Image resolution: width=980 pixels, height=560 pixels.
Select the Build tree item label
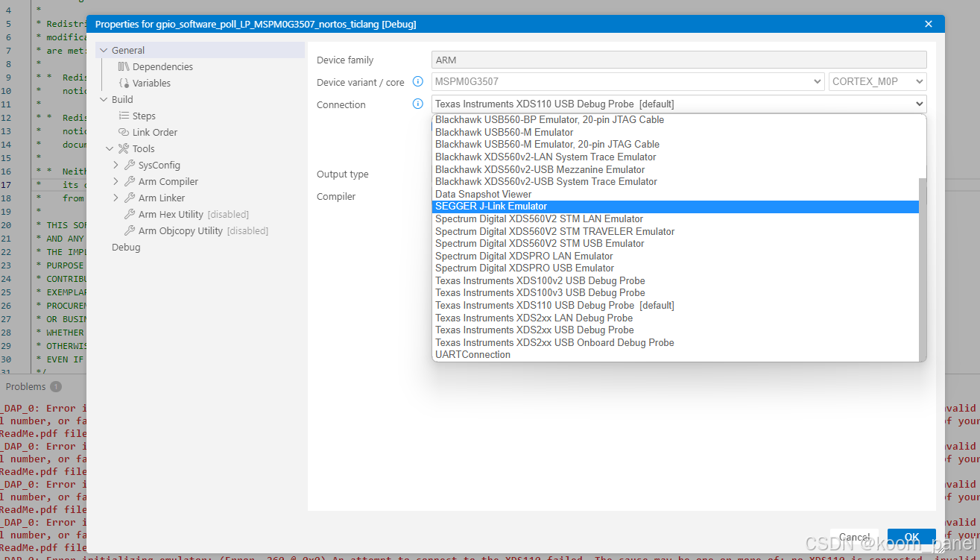122,100
